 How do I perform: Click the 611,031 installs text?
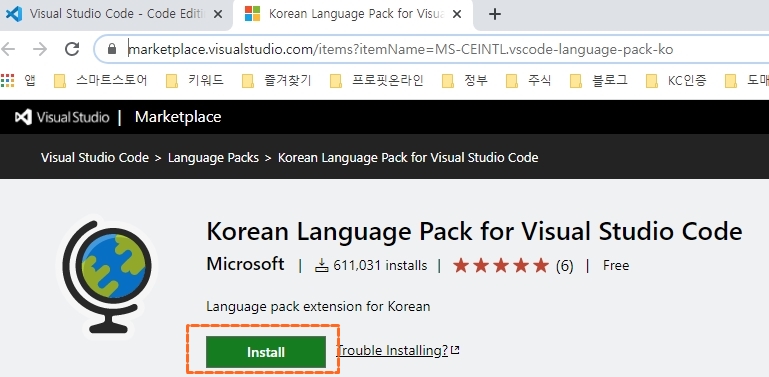[x=380, y=266]
